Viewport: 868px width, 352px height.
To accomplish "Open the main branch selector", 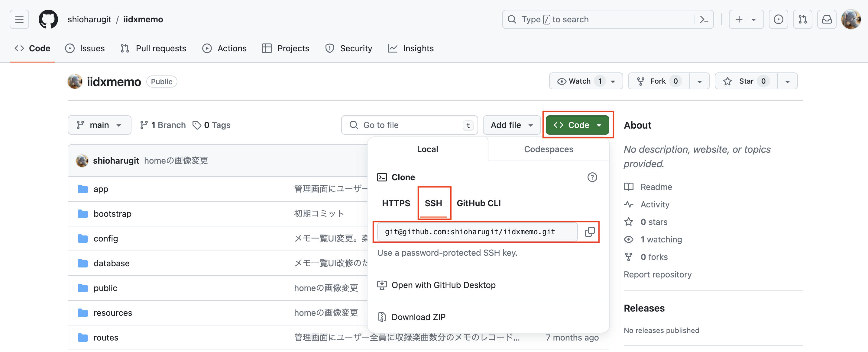I will tap(99, 125).
